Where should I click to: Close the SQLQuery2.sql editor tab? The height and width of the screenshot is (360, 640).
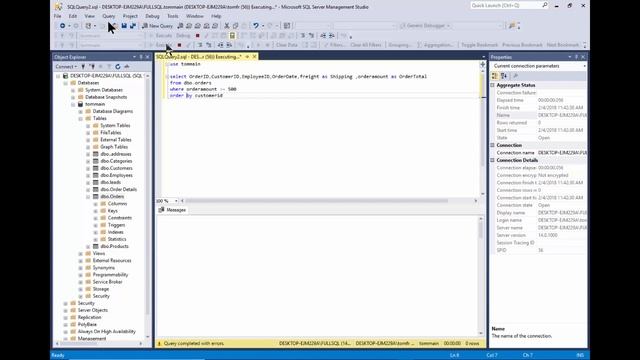tap(254, 57)
